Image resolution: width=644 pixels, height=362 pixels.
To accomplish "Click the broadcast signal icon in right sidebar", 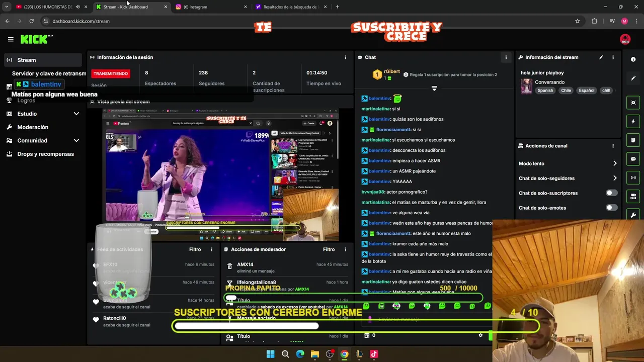I will (x=633, y=177).
